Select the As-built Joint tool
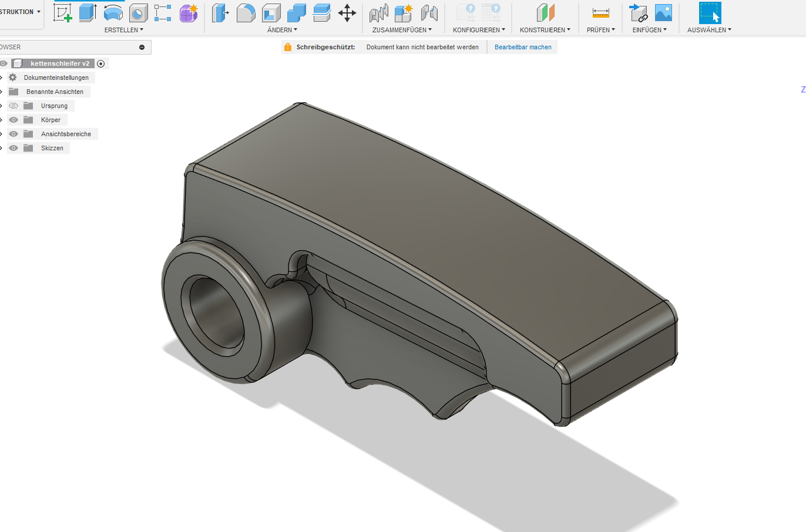This screenshot has height=532, width=806. pos(429,12)
